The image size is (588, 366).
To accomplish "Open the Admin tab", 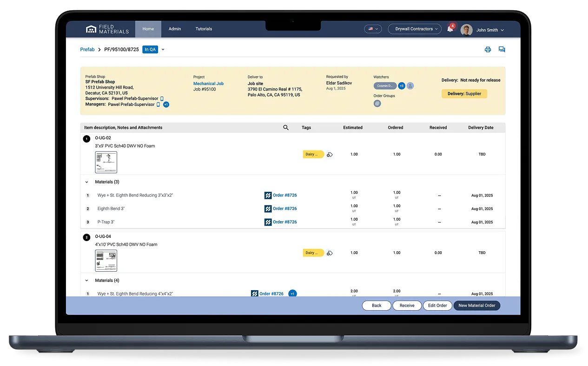I will click(x=175, y=29).
